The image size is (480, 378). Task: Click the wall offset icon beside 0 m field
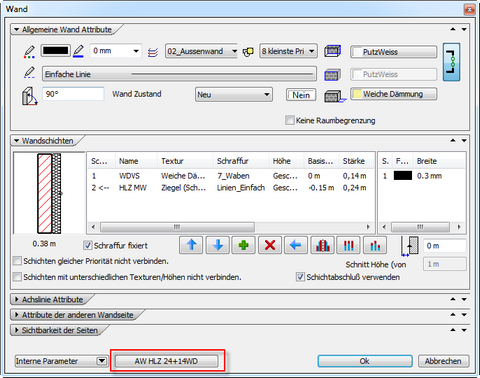(410, 246)
